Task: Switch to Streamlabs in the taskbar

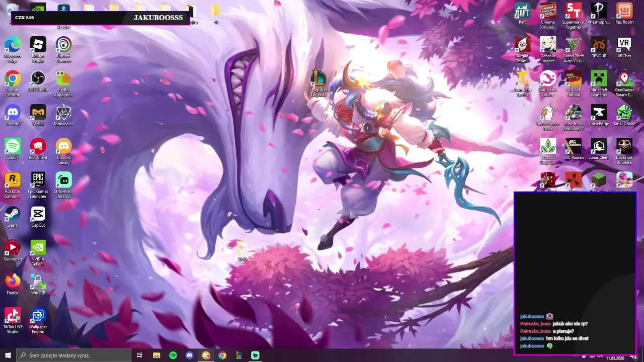Action: click(256, 355)
